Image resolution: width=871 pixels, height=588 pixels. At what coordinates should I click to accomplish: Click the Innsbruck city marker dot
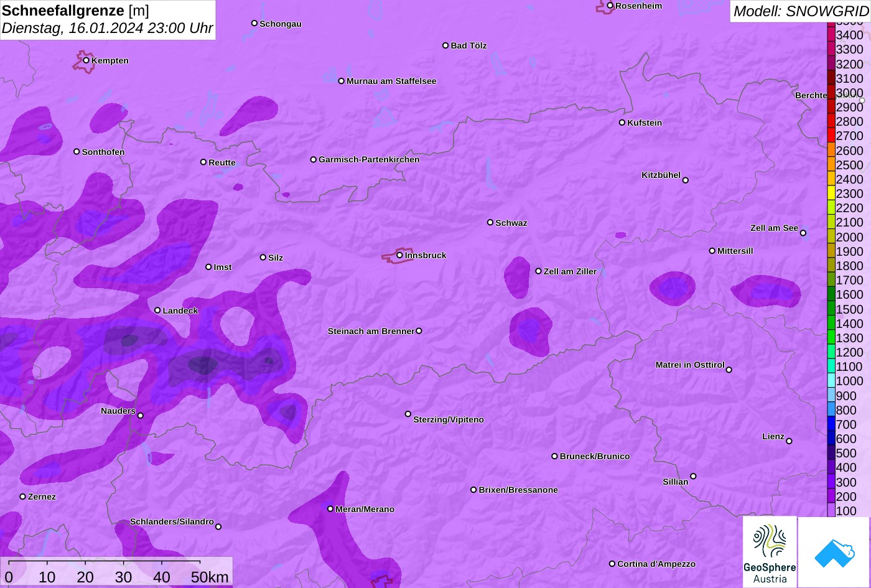tap(399, 255)
